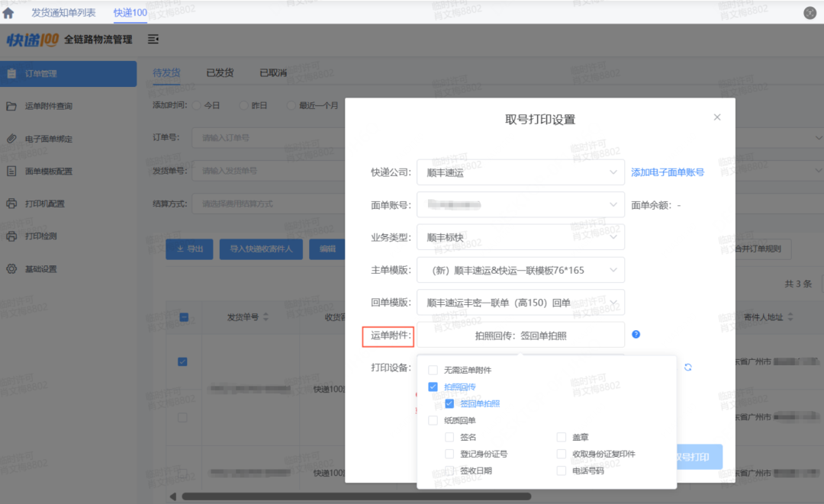Image resolution: width=824 pixels, height=504 pixels.
Task: Click the 添加电子面单账号 link
Action: click(668, 172)
